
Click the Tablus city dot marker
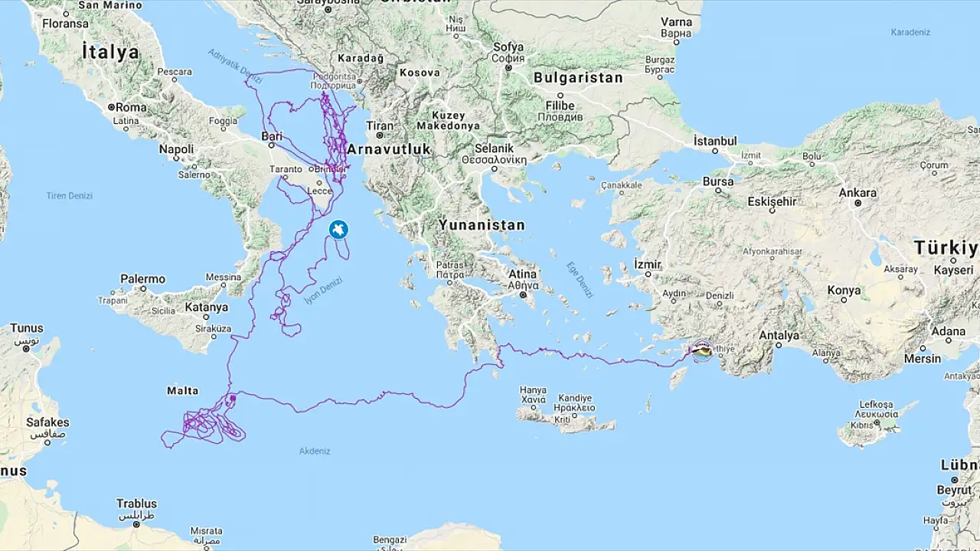point(136,523)
